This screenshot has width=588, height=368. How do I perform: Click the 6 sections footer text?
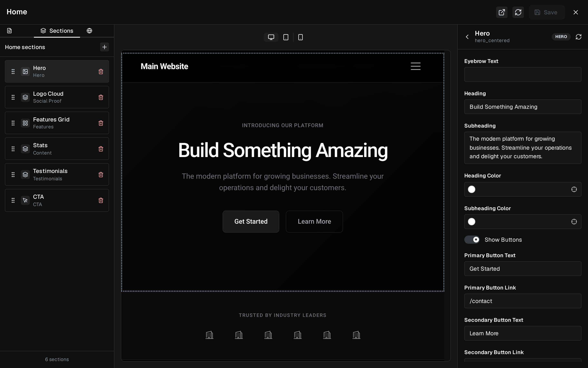(x=57, y=359)
